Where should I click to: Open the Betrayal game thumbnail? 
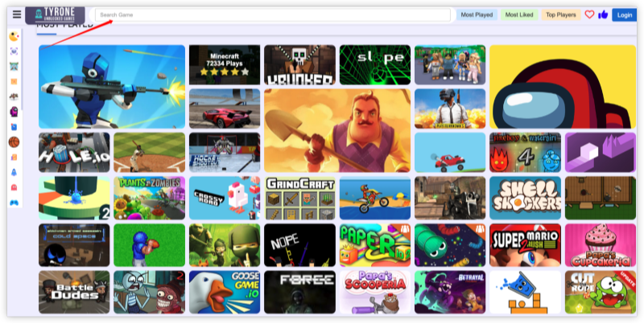click(x=450, y=292)
